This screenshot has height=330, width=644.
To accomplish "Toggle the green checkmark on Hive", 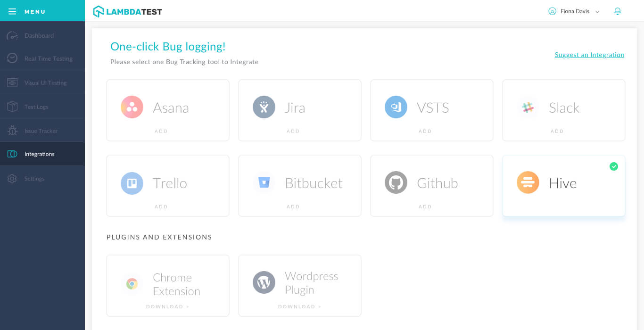I will tap(614, 166).
